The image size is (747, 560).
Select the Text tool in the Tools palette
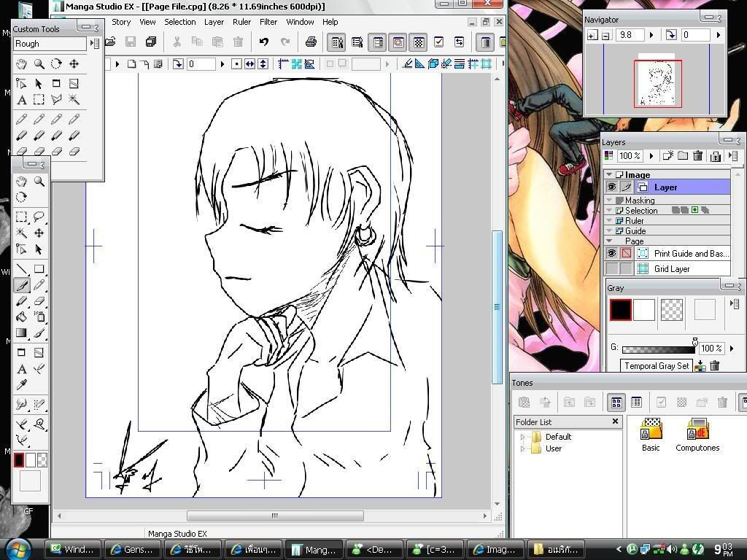coord(22,369)
